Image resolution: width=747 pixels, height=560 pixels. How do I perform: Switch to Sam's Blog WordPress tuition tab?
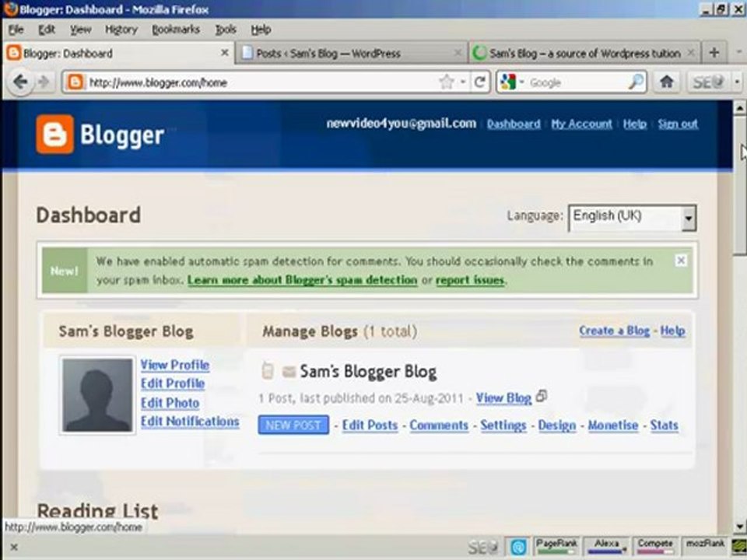point(584,53)
